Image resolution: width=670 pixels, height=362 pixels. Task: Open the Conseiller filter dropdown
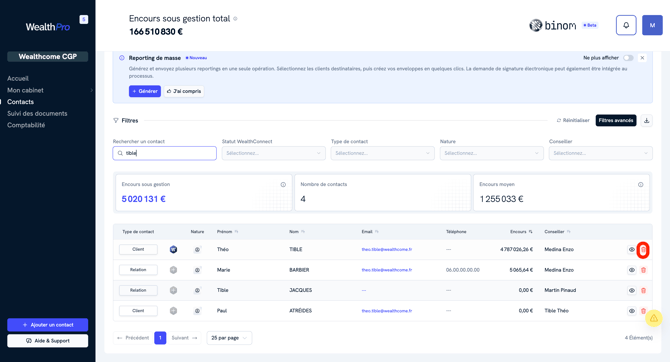pyautogui.click(x=600, y=153)
